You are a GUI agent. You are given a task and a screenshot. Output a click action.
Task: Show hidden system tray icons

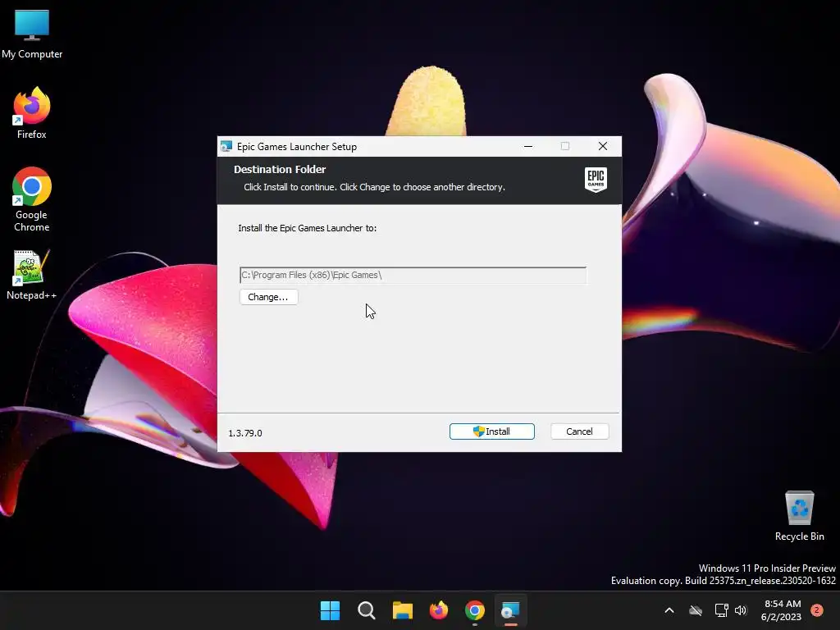[669, 610]
